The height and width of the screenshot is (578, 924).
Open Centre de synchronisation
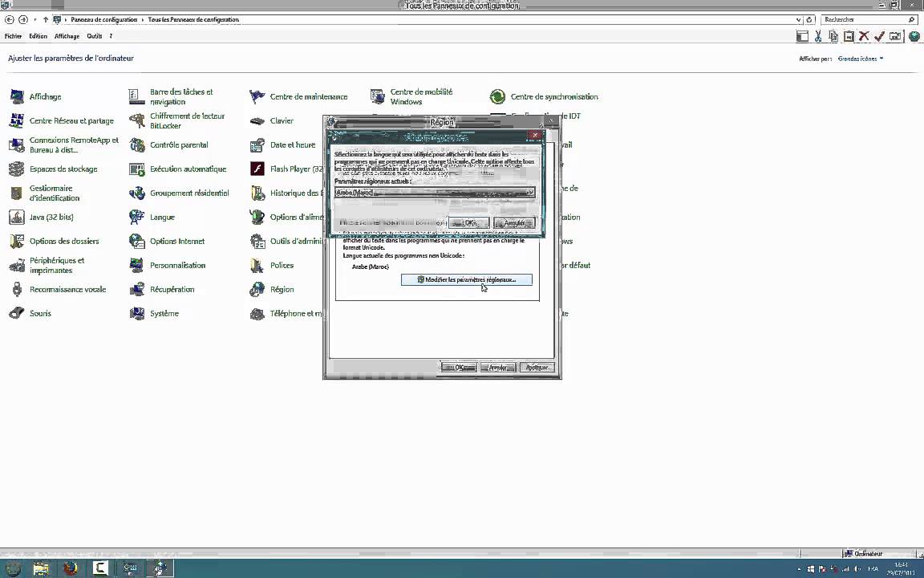[544, 96]
